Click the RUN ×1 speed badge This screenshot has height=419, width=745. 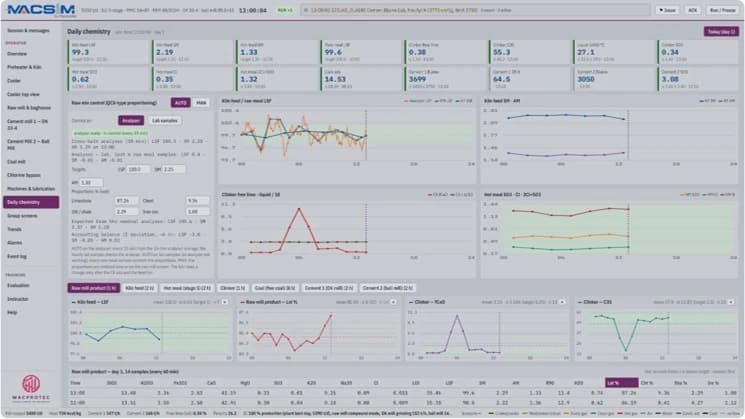pos(285,10)
